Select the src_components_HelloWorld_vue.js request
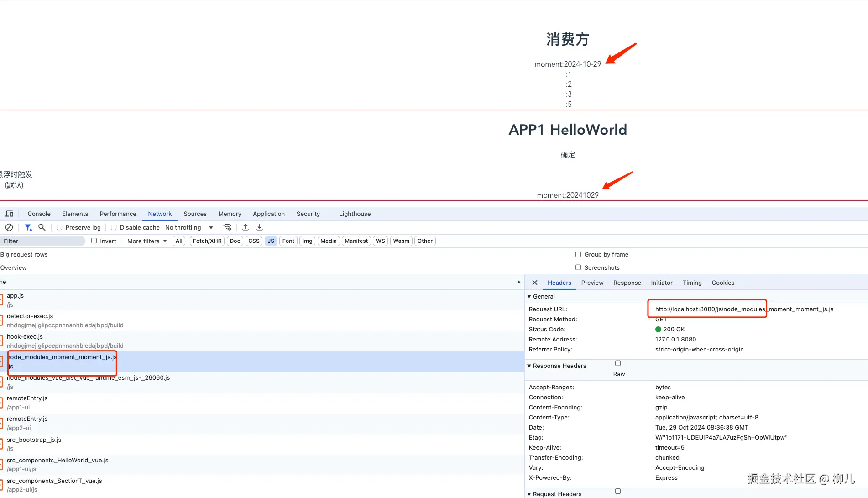868x498 pixels. (262, 465)
